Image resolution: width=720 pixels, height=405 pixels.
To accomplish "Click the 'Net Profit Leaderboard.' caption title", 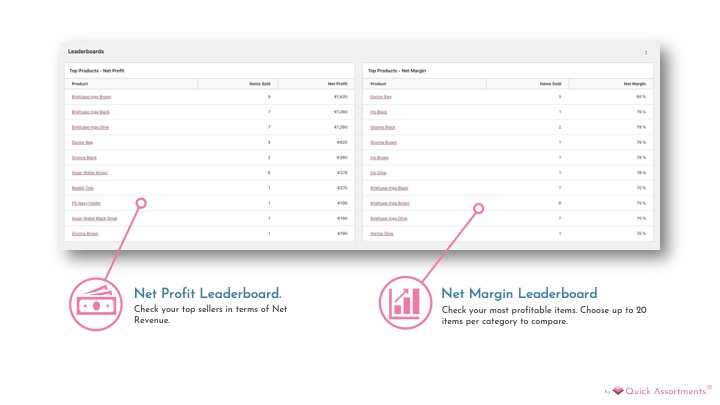I will click(208, 293).
